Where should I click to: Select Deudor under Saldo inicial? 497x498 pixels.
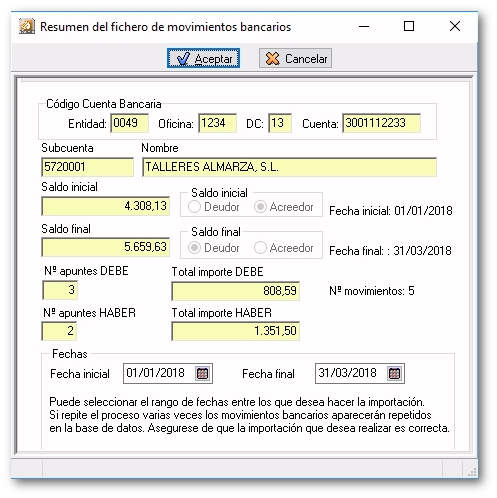click(x=213, y=207)
